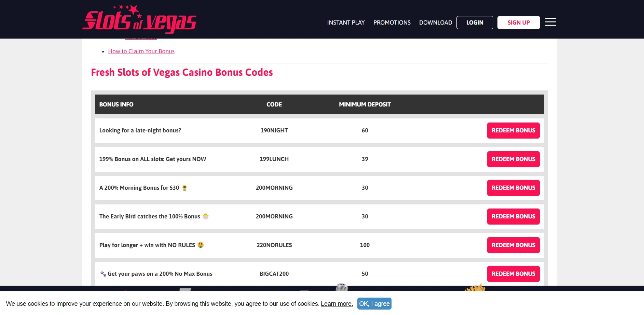Click the hatching chick emoji in Early Bird row
644x315 pixels.
[x=206, y=216]
